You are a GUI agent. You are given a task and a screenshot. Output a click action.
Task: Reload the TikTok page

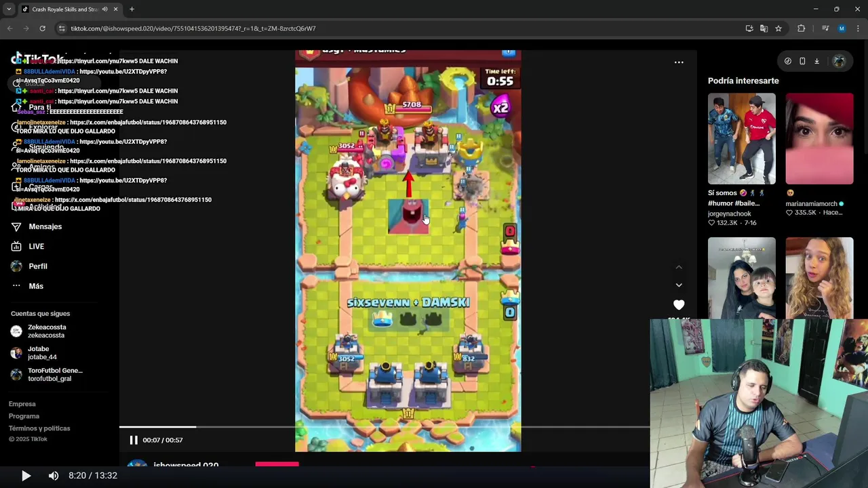tap(42, 28)
